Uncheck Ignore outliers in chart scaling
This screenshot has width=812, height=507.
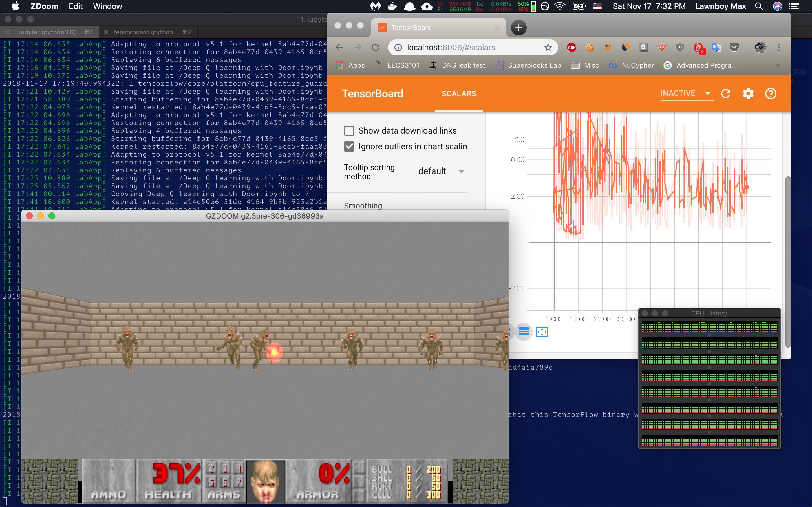[349, 146]
